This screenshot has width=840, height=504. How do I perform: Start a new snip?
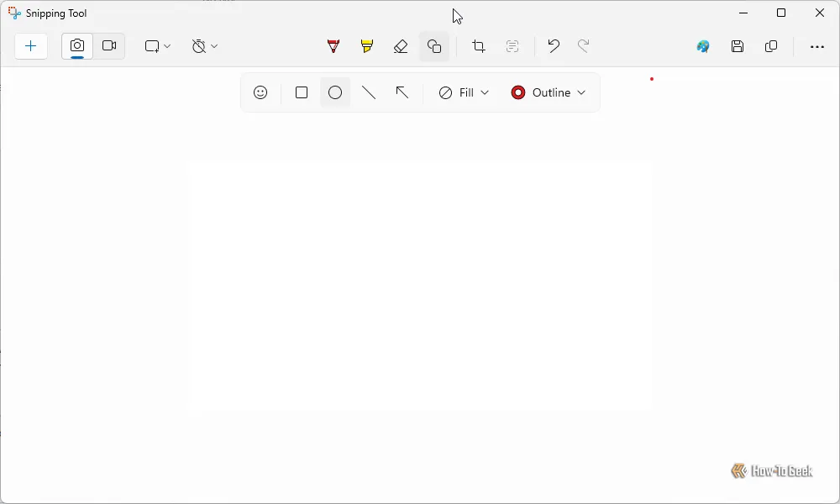[x=31, y=46]
